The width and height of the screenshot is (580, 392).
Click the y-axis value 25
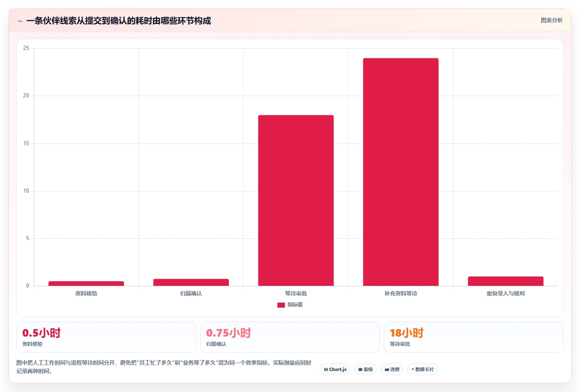click(26, 48)
